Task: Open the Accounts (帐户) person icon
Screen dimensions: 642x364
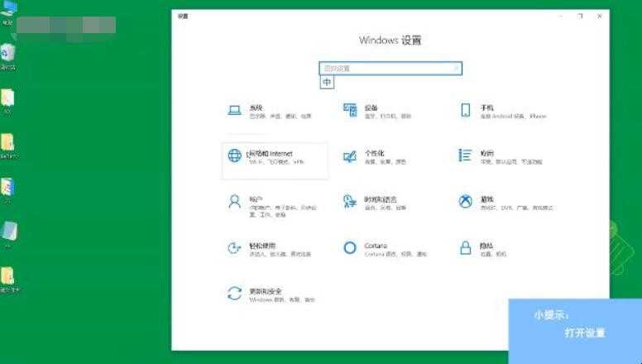Action: (x=235, y=202)
